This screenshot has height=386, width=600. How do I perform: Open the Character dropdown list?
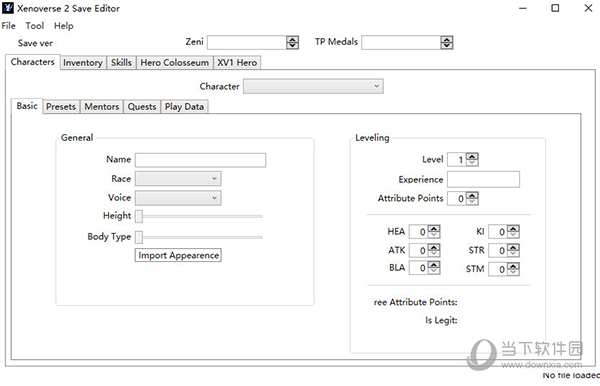[x=313, y=86]
